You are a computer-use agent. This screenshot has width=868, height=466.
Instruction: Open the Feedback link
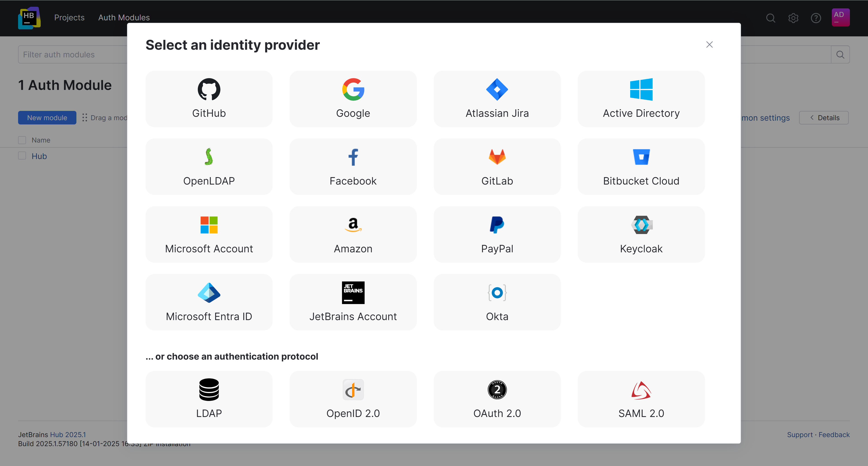(834, 434)
